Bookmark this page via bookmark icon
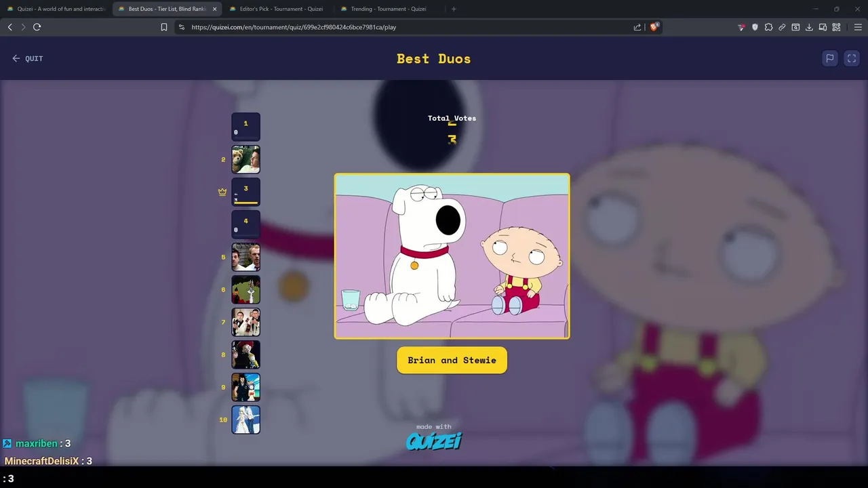868x488 pixels. [164, 27]
